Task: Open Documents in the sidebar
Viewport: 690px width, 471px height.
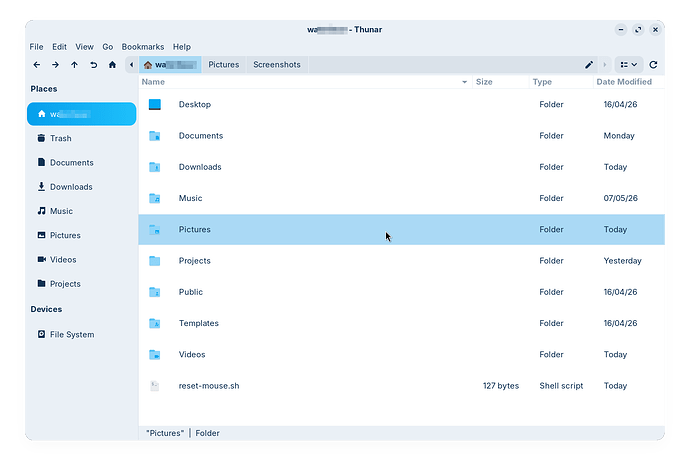Action: 81,162
